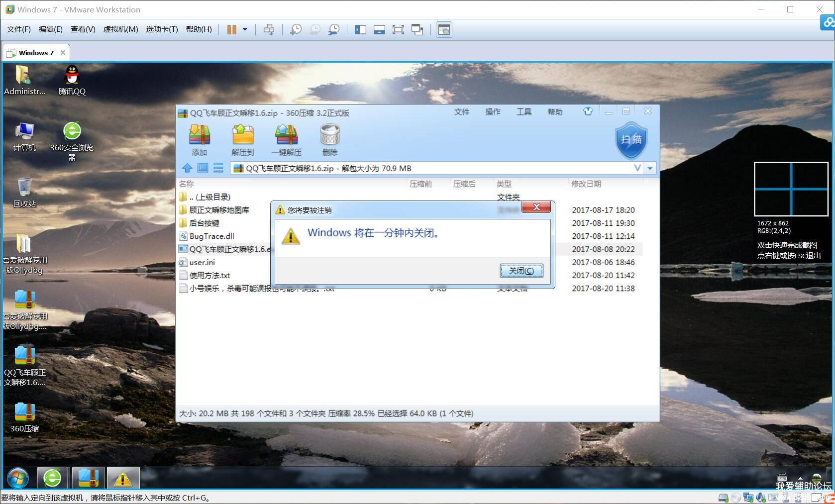Switch 360压缩 to icon view mode
Screen dimensions: 835x504
[x=203, y=168]
